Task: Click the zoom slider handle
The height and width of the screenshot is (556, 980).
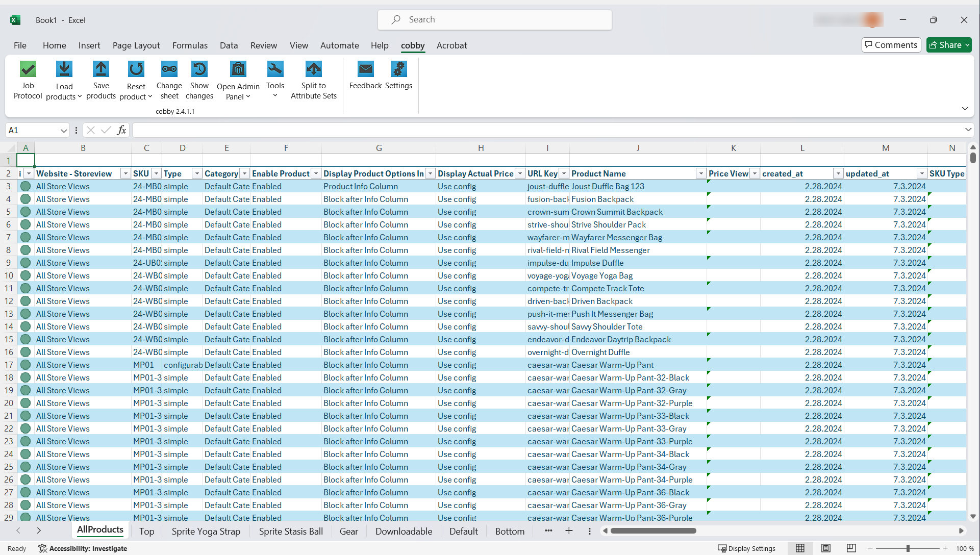Action: [x=908, y=548]
